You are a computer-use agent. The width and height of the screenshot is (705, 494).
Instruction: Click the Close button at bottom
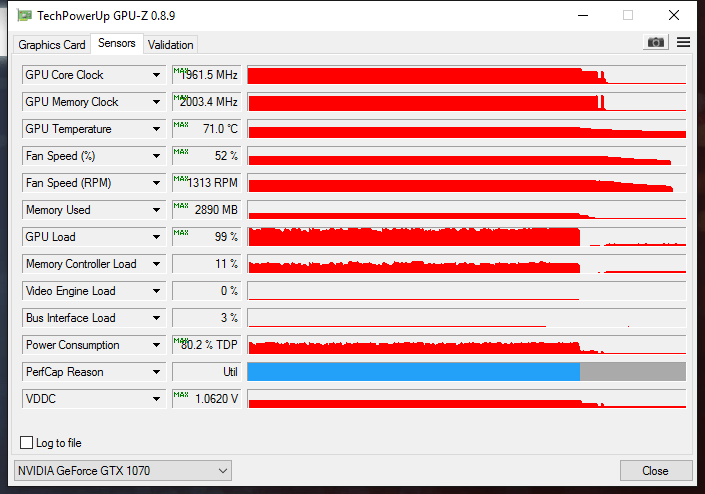point(656,471)
